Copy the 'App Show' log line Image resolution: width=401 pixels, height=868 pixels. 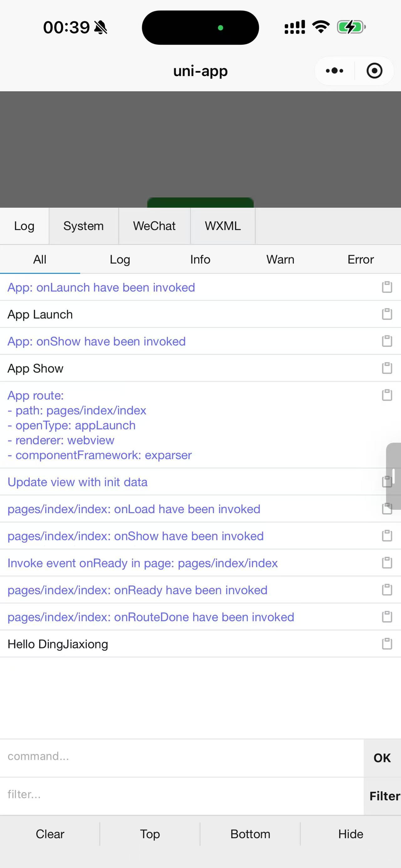(387, 368)
